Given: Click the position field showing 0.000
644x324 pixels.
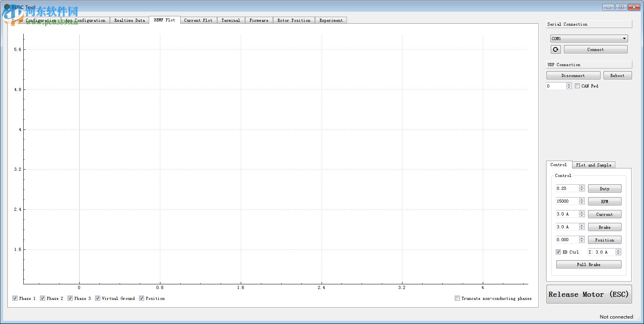Looking at the screenshot, I should pyautogui.click(x=567, y=240).
